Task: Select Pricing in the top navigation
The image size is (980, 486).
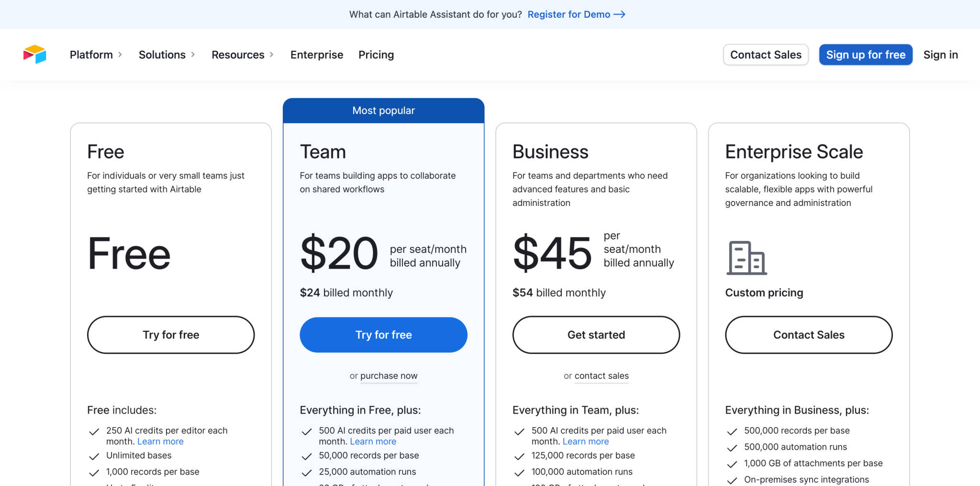Action: coord(376,55)
